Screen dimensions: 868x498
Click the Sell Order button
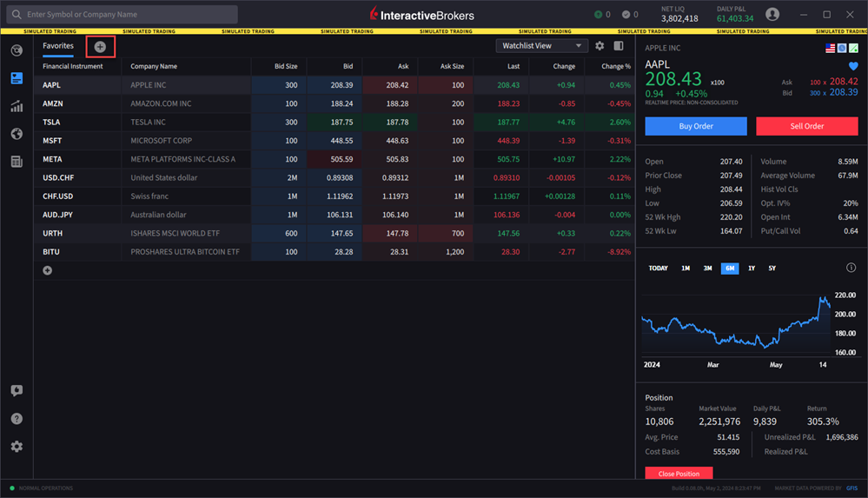click(807, 126)
